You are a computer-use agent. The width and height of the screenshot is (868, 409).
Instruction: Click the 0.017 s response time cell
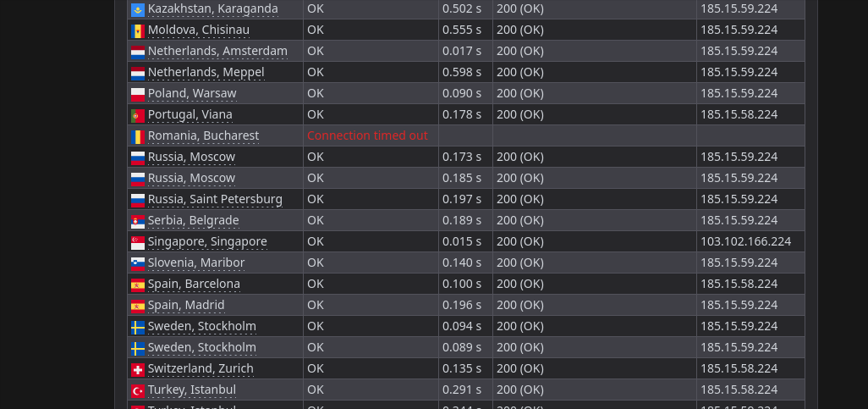click(465, 51)
